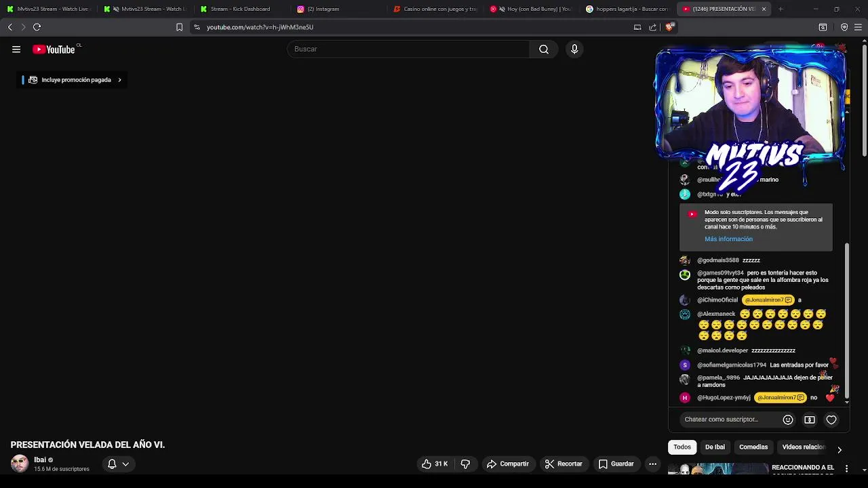Screen dimensions: 868x488
Task: Click the Recortar clip button
Action: [x=564, y=464]
